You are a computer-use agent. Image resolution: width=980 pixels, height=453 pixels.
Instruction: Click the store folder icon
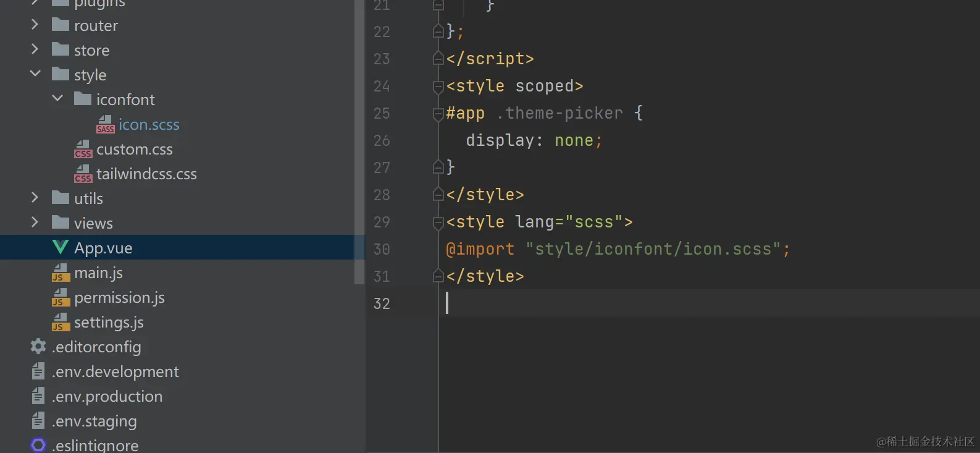pyautogui.click(x=61, y=49)
